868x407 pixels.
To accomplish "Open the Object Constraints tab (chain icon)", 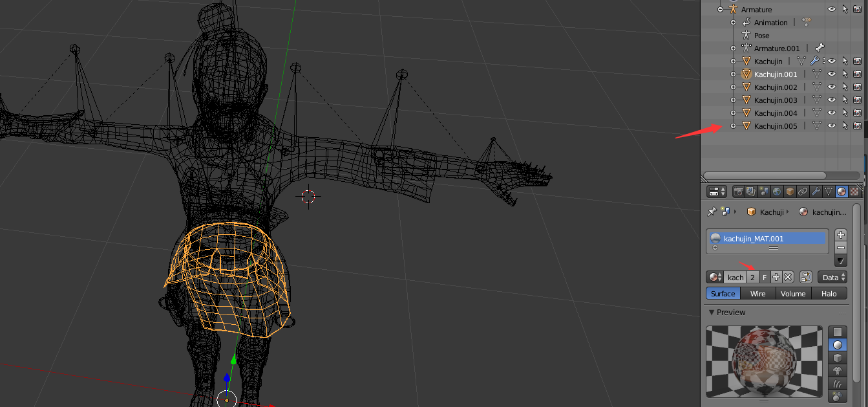I will [x=803, y=192].
